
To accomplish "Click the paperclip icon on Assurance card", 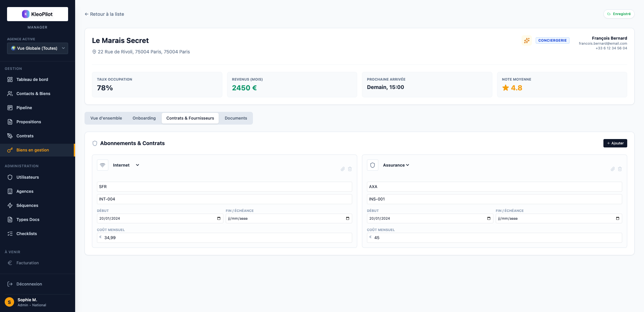I will 612,169.
